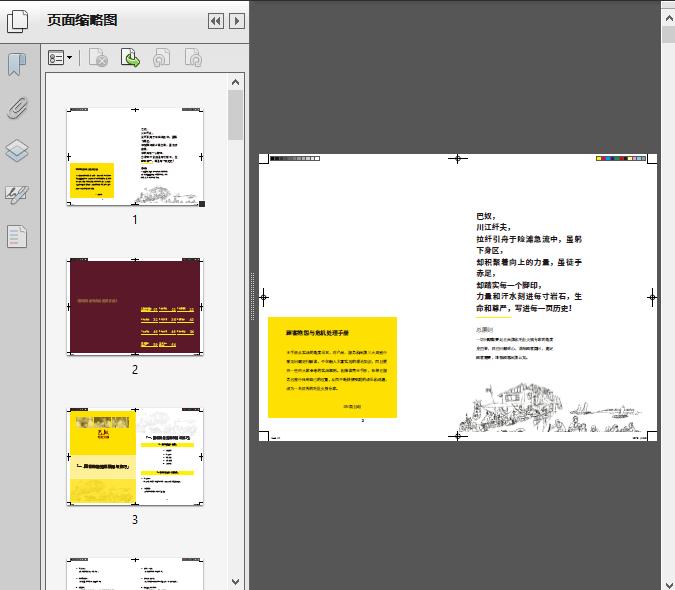Select page 3 yellow thumbnail

(135, 457)
